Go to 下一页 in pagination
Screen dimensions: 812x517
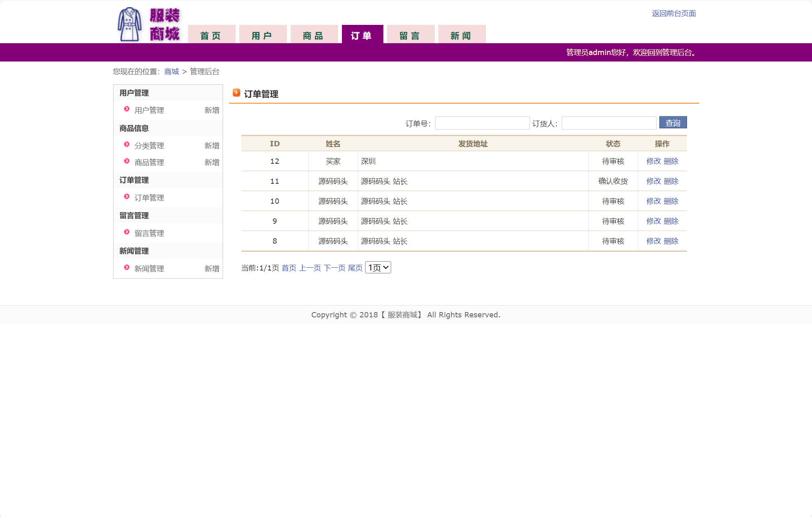click(x=334, y=268)
